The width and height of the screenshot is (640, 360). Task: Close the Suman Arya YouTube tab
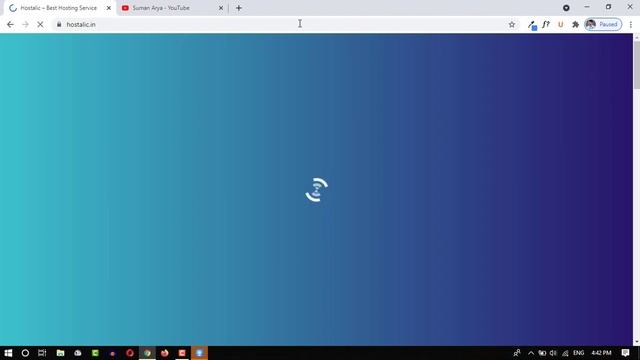tap(221, 8)
